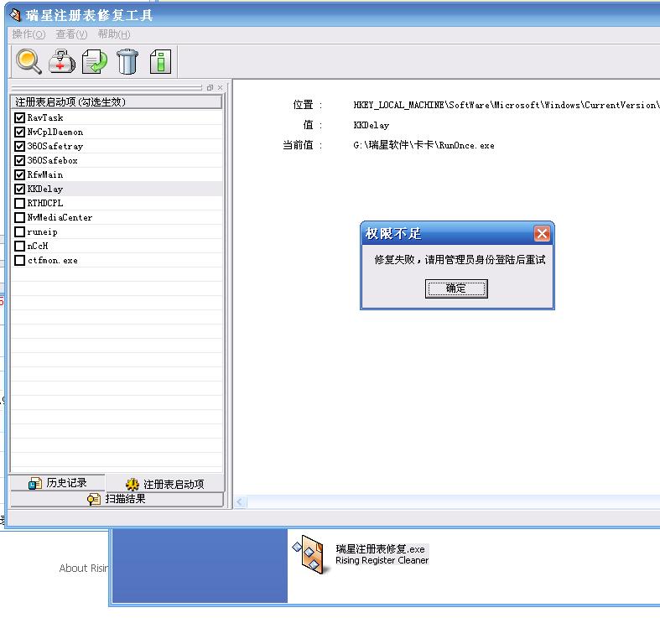
Task: Open the 帮助(H) menu
Action: click(114, 34)
